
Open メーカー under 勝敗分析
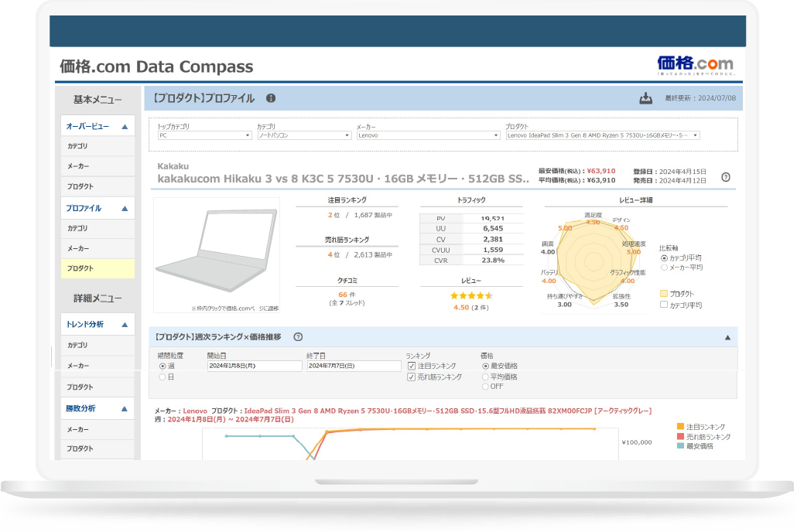point(97,430)
